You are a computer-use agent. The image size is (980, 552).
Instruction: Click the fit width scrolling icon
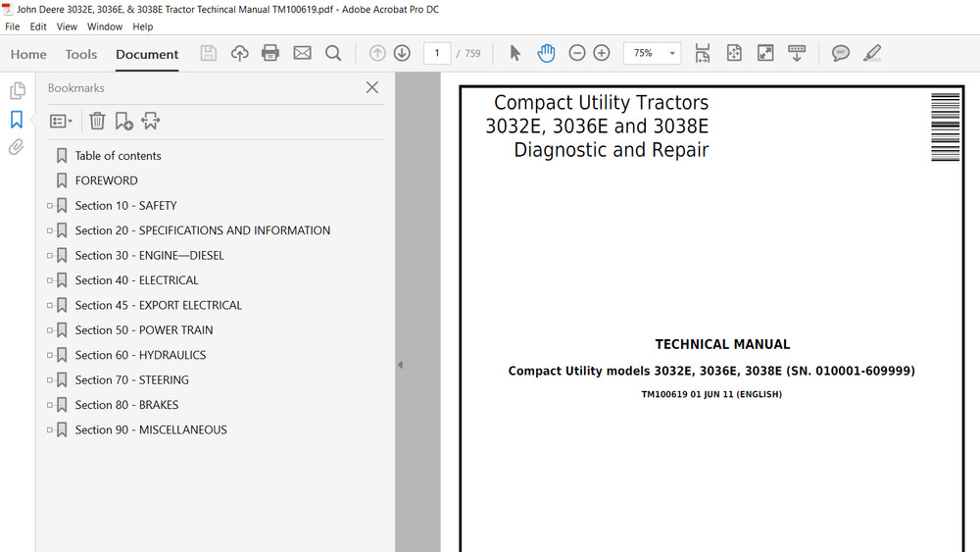(703, 53)
